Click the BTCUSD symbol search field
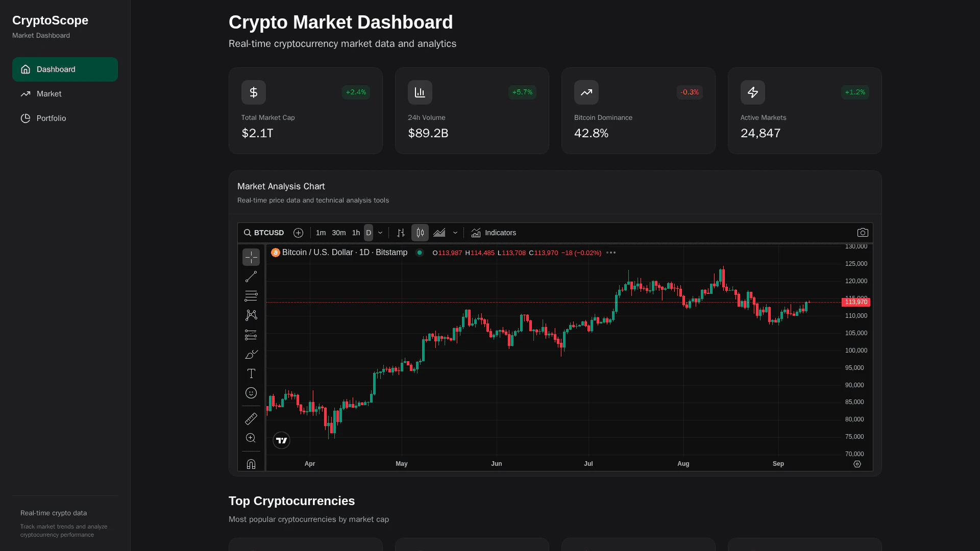 [264, 233]
